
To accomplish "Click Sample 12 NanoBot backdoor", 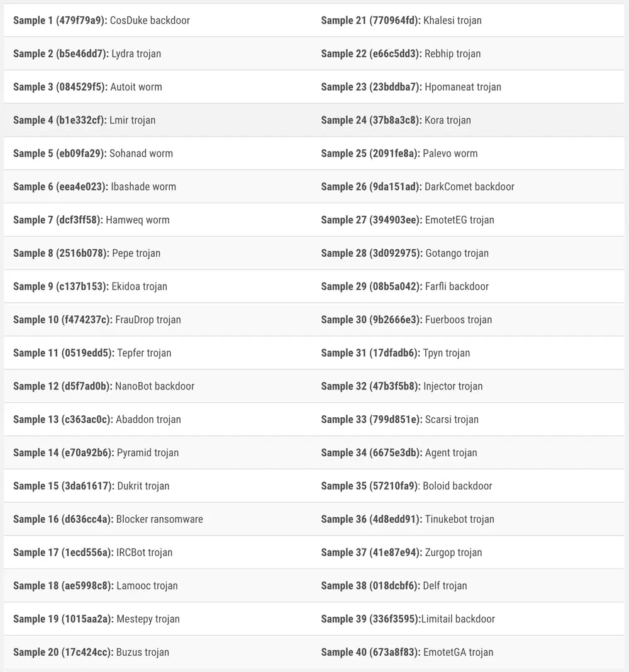I will tap(104, 386).
